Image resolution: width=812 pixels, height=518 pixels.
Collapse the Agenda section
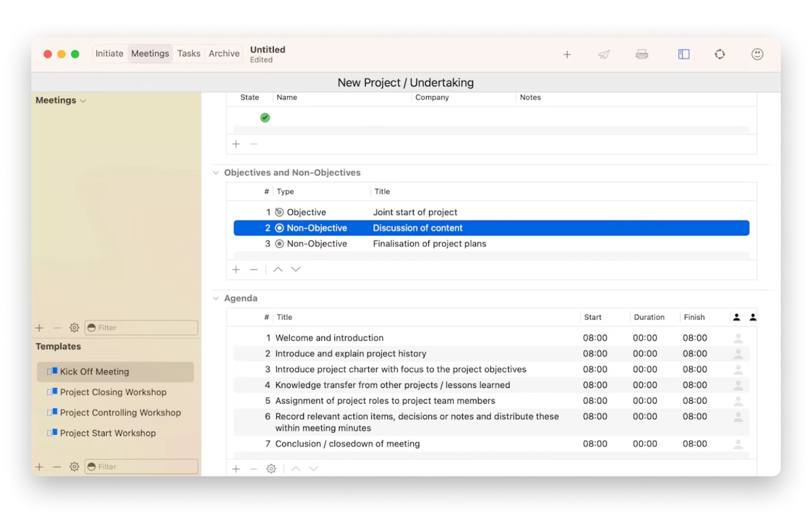[216, 299]
